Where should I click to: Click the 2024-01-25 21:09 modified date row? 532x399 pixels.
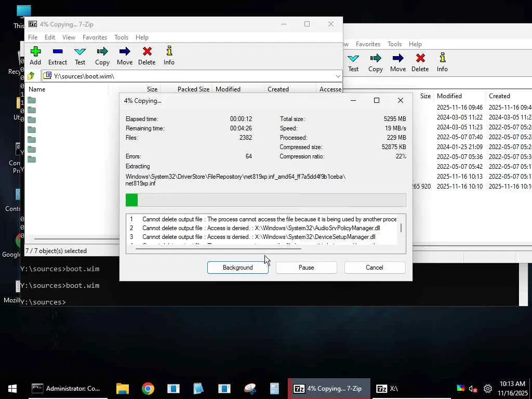point(459,147)
